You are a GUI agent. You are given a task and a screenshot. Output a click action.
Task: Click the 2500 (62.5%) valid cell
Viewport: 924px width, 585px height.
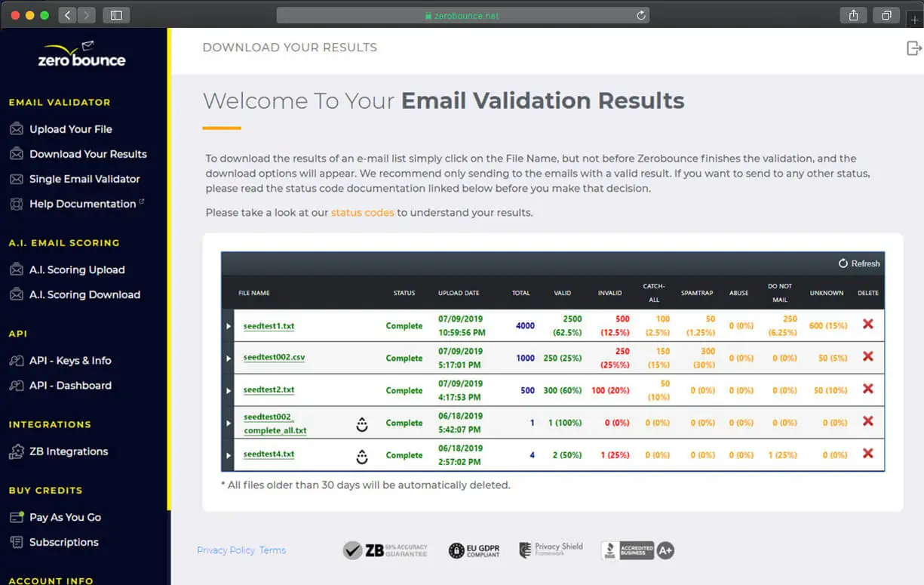tap(567, 326)
